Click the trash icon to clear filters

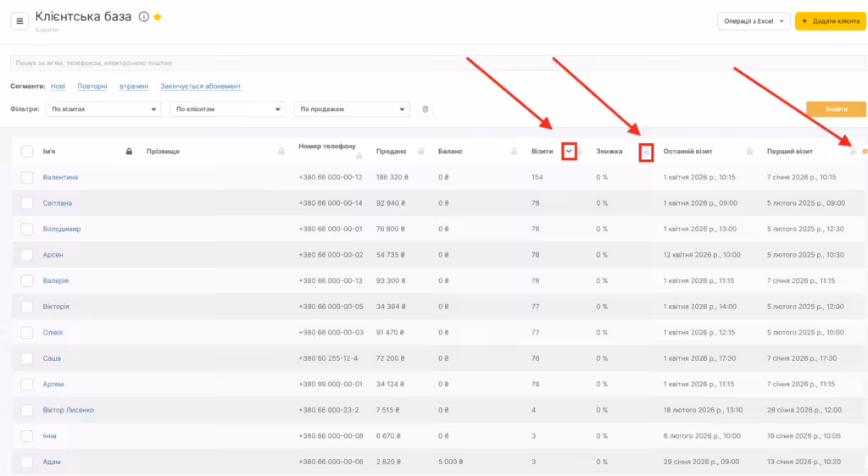pyautogui.click(x=426, y=109)
